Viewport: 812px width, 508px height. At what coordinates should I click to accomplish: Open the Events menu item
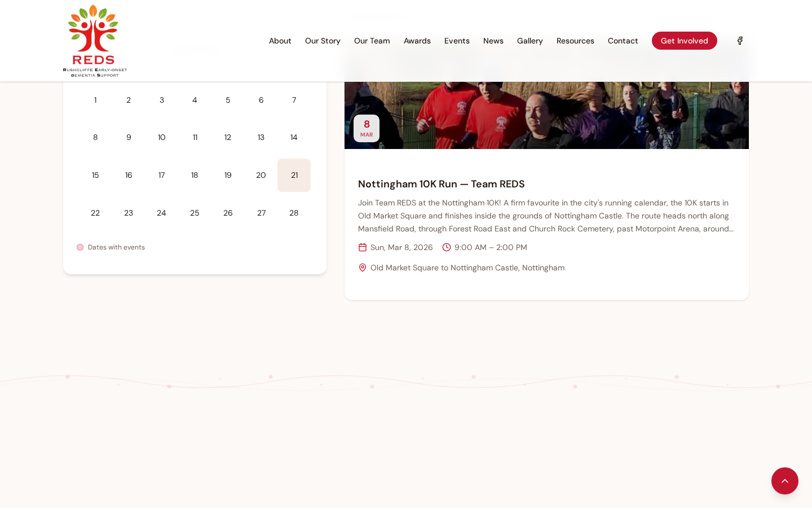tap(457, 41)
